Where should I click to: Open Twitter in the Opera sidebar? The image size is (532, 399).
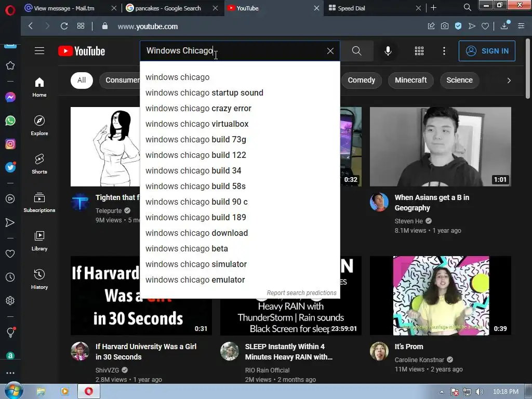click(10, 167)
